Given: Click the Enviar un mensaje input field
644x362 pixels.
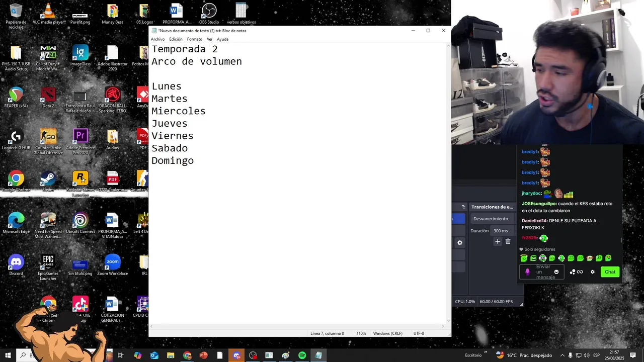Looking at the screenshot, I should pyautogui.click(x=541, y=272).
